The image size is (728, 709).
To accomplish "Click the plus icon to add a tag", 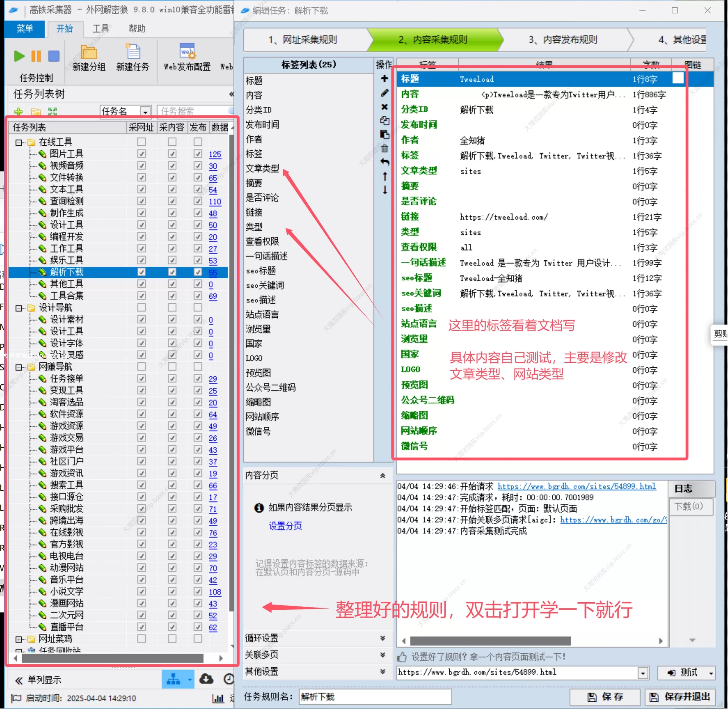I will point(384,79).
